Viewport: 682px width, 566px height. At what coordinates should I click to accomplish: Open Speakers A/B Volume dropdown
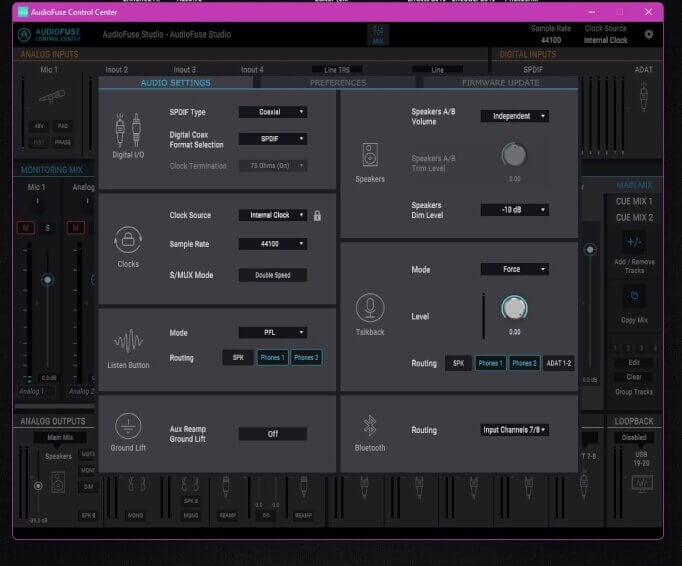[x=515, y=116]
